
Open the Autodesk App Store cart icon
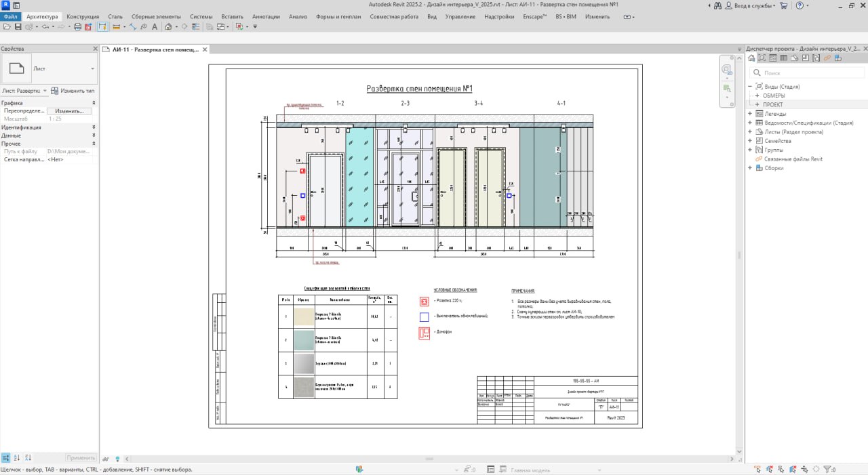[784, 5]
